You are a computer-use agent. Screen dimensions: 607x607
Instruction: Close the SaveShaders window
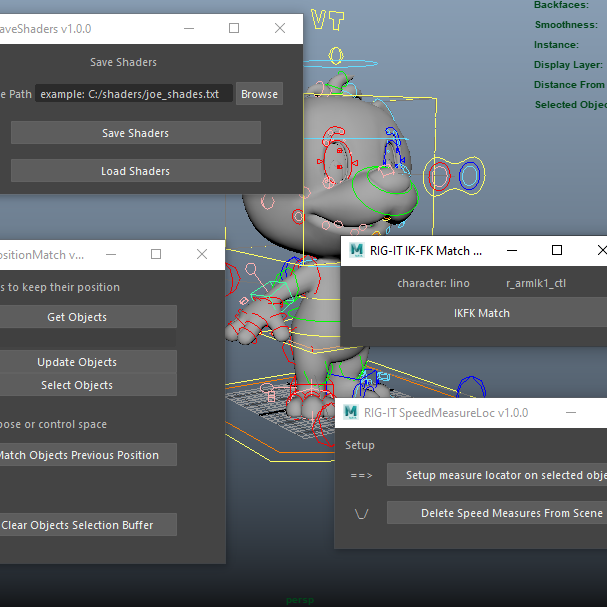pyautogui.click(x=280, y=28)
